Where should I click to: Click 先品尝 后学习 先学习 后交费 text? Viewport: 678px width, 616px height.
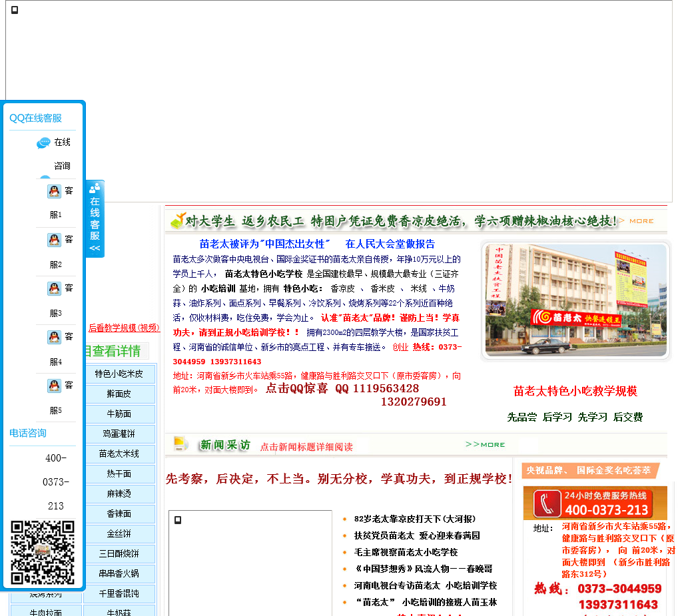click(x=575, y=417)
